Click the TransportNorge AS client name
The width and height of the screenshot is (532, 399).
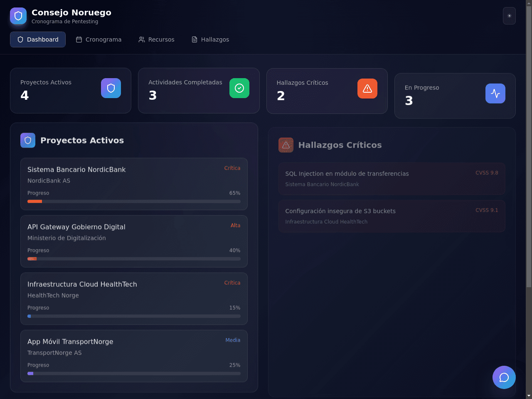[x=54, y=353]
